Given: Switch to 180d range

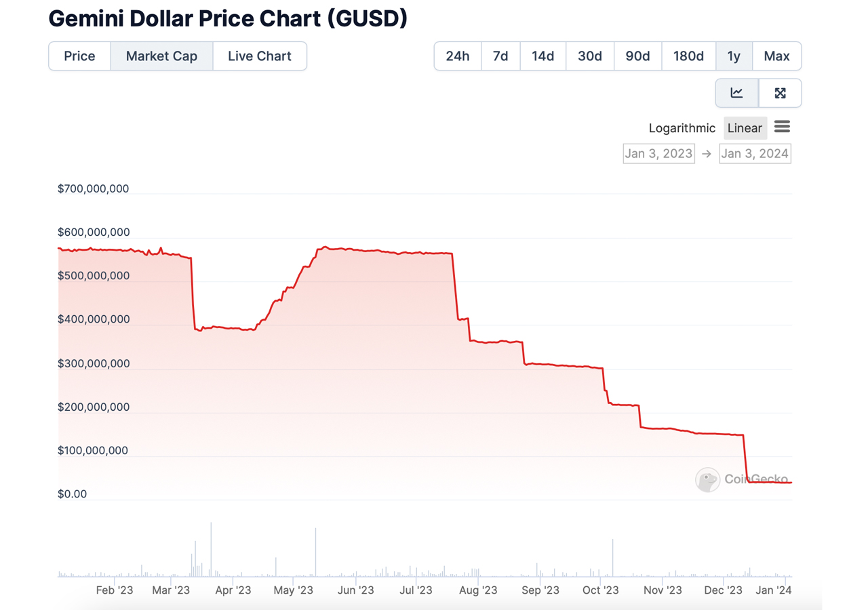Looking at the screenshot, I should 688,56.
